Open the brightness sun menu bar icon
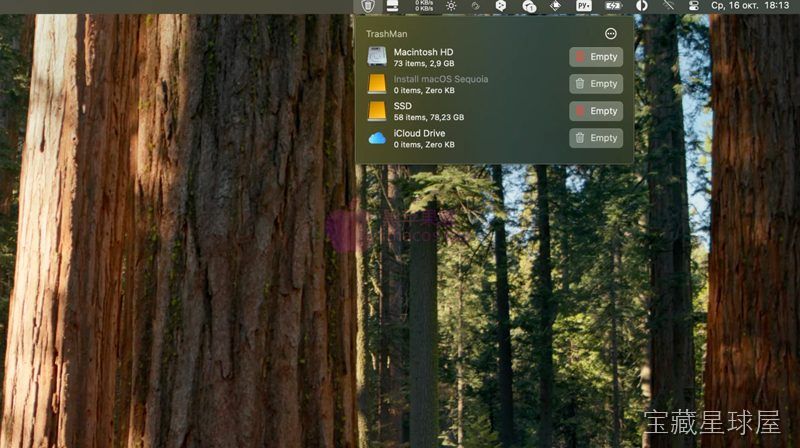800x448 pixels. [451, 6]
